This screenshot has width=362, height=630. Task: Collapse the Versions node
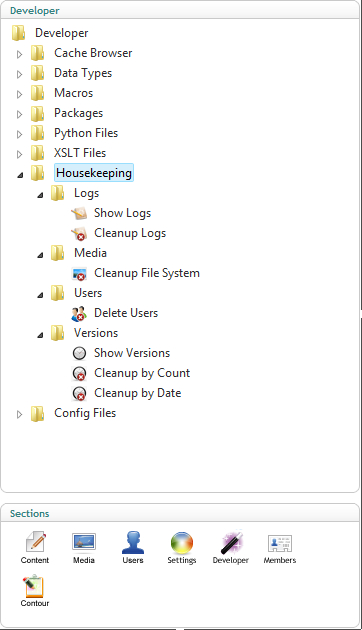[40, 335]
